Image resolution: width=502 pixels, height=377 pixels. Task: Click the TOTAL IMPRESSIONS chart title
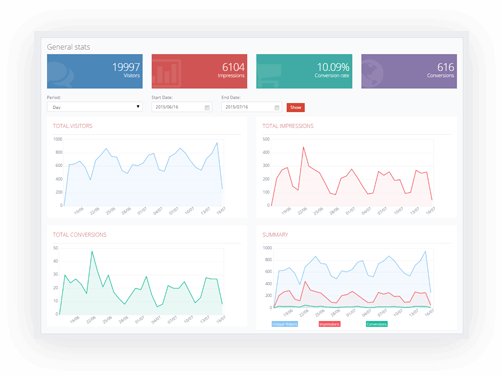(288, 126)
